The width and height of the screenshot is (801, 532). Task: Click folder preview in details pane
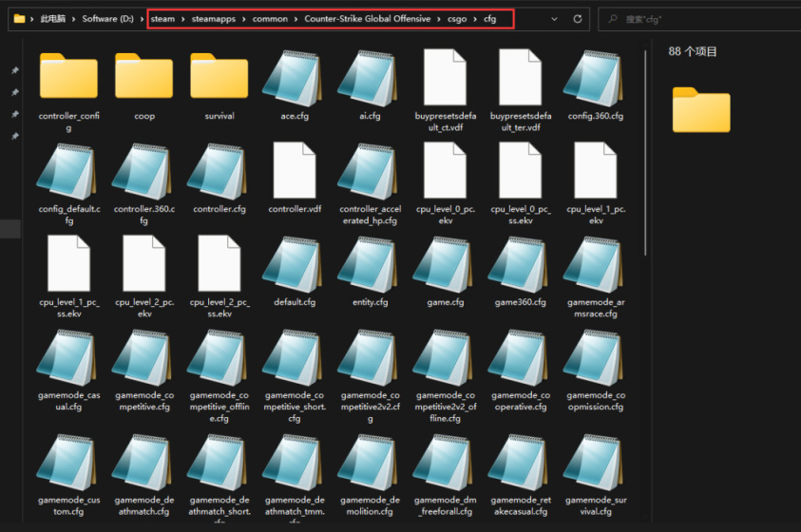pyautogui.click(x=701, y=110)
